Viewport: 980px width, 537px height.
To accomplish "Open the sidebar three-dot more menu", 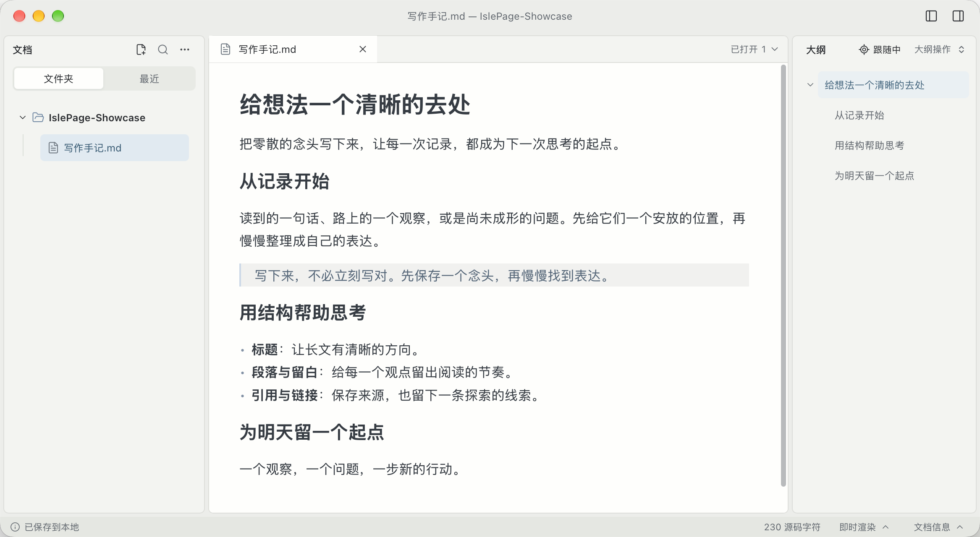I will pyautogui.click(x=185, y=50).
